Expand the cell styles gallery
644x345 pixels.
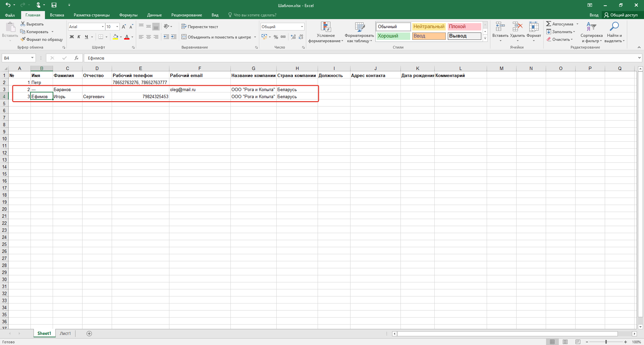[485, 39]
